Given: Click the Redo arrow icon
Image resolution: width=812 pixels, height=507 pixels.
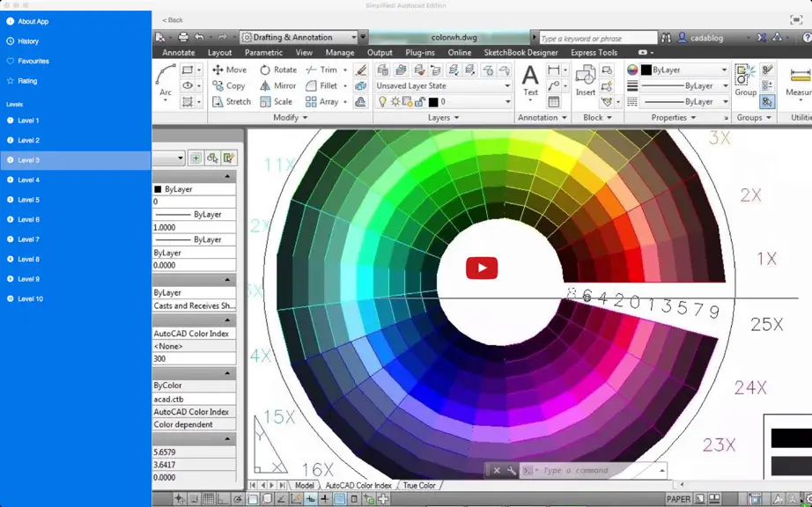Looking at the screenshot, I should pyautogui.click(x=222, y=37).
